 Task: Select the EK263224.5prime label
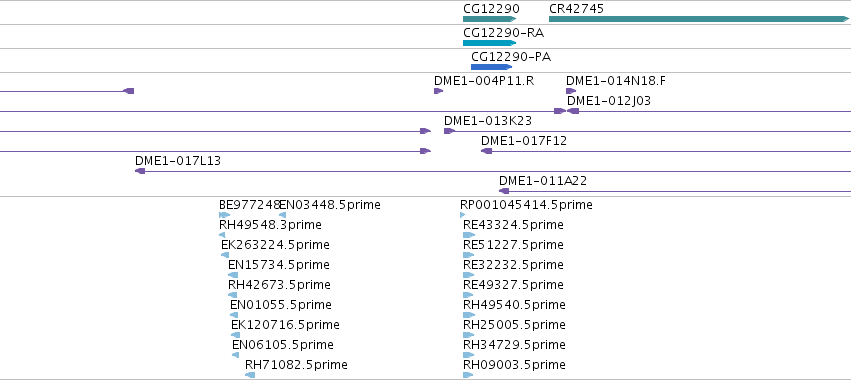(x=275, y=245)
